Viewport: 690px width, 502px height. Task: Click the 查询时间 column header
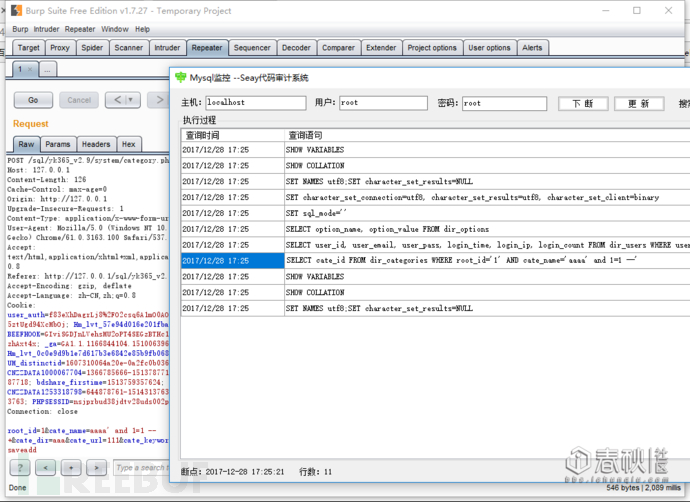click(x=233, y=135)
